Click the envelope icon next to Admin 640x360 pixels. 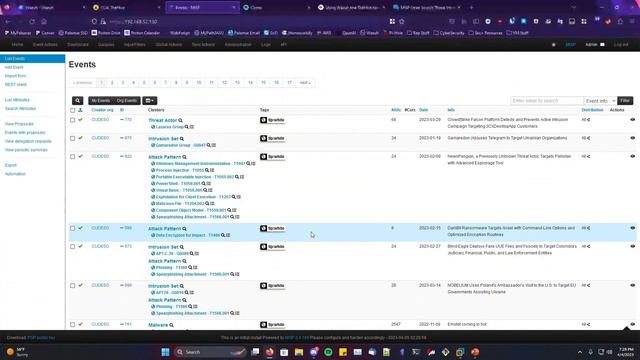pos(602,44)
